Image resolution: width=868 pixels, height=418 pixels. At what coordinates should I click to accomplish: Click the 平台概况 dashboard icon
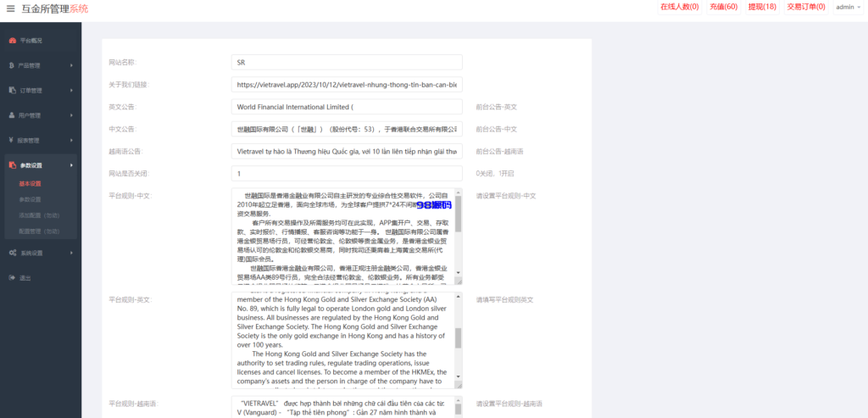[12, 41]
